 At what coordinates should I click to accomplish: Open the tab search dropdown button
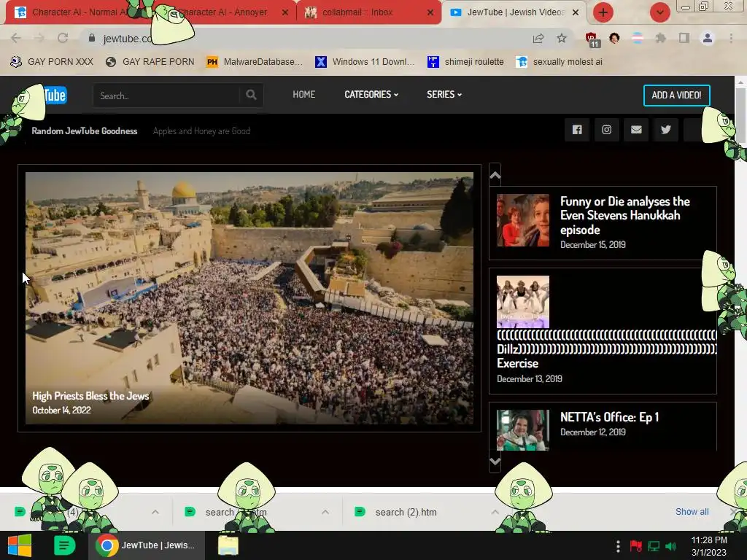click(659, 12)
